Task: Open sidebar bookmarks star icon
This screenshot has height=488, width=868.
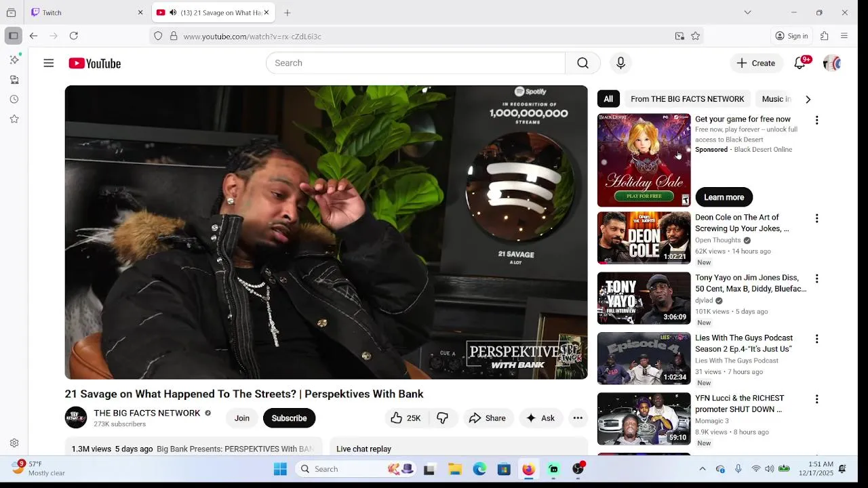Action: [x=14, y=119]
